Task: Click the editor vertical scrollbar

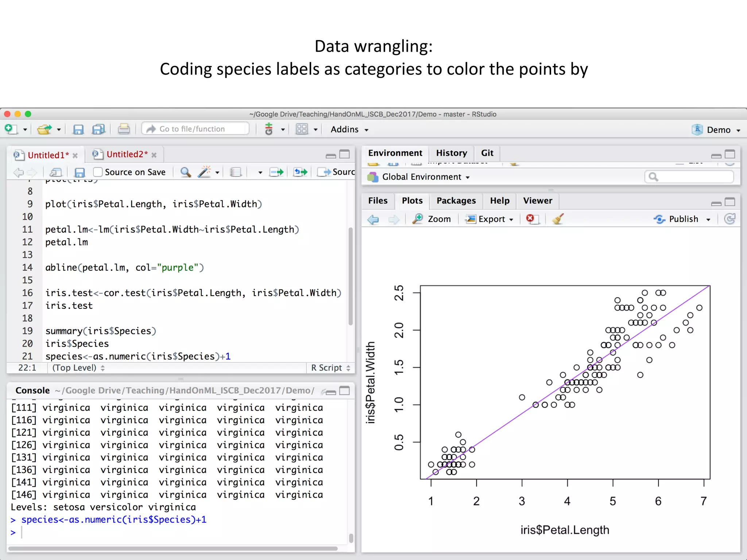Action: click(351, 276)
